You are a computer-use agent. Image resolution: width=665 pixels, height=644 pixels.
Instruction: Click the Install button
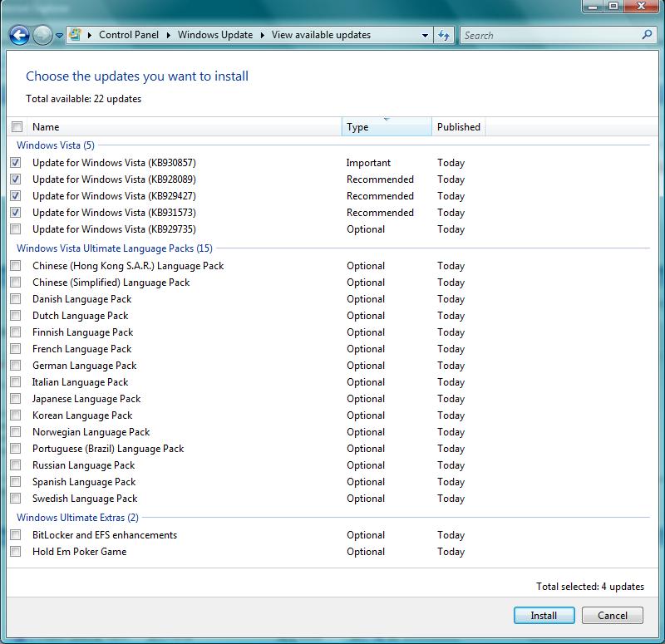[544, 615]
